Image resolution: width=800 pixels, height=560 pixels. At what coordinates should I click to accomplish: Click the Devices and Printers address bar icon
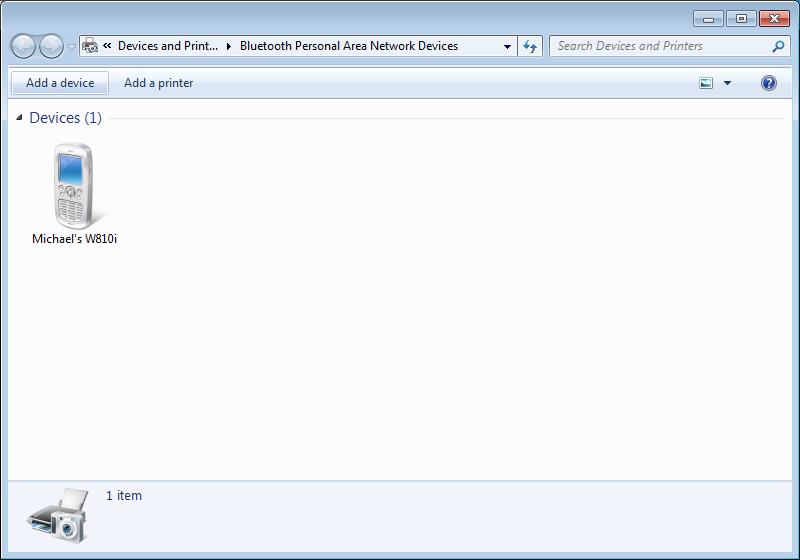(x=90, y=46)
